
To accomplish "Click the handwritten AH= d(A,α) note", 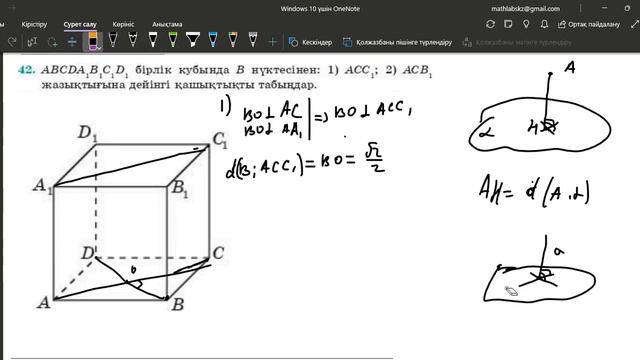I will point(534,191).
